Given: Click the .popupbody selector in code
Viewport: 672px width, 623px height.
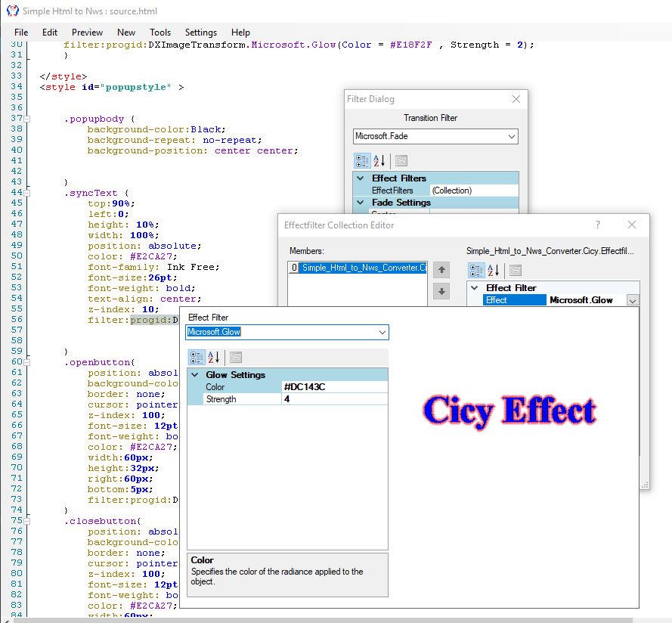Looking at the screenshot, I should coord(94,119).
